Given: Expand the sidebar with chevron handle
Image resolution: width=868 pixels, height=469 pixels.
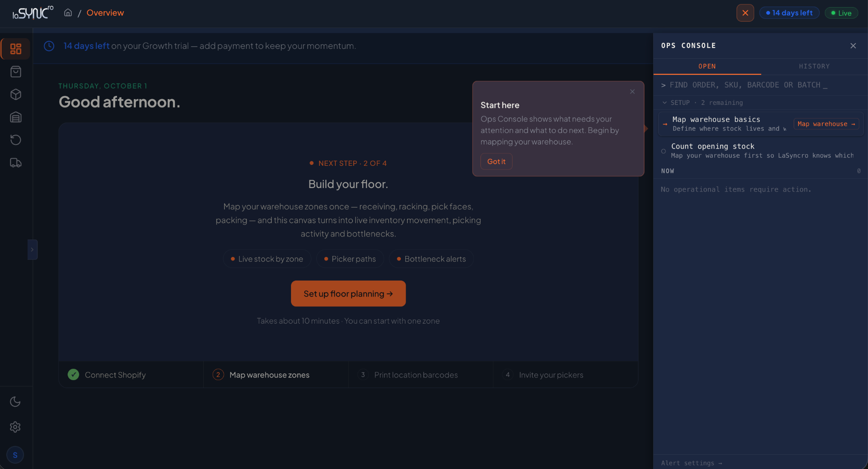Looking at the screenshot, I should coord(32,250).
